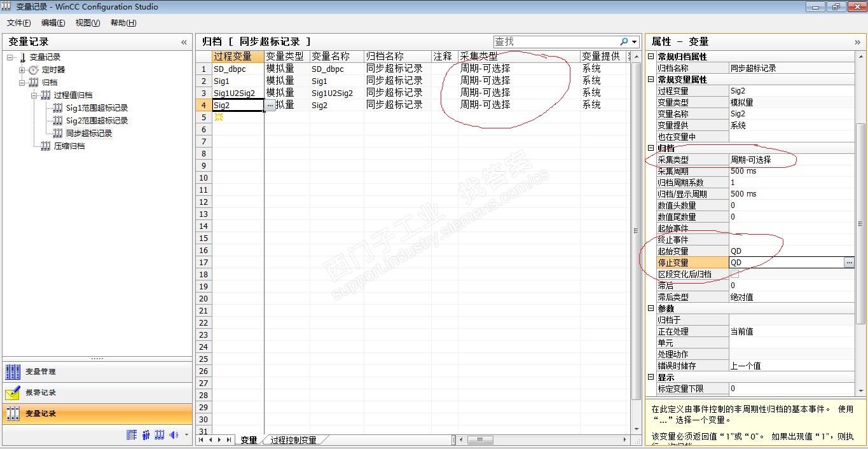This screenshot has width=868, height=449.
Task: Select the Sig1U2Sig2 process tag cell
Action: (238, 93)
